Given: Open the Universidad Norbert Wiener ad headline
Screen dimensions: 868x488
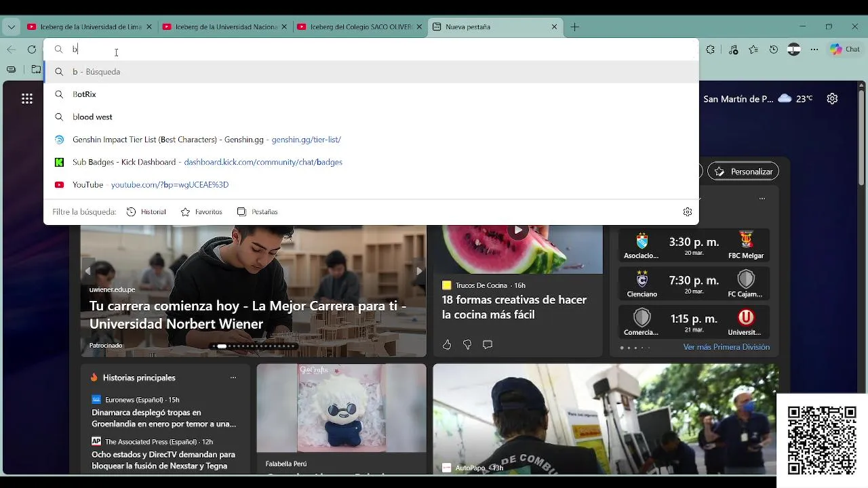Looking at the screenshot, I should point(248,315).
